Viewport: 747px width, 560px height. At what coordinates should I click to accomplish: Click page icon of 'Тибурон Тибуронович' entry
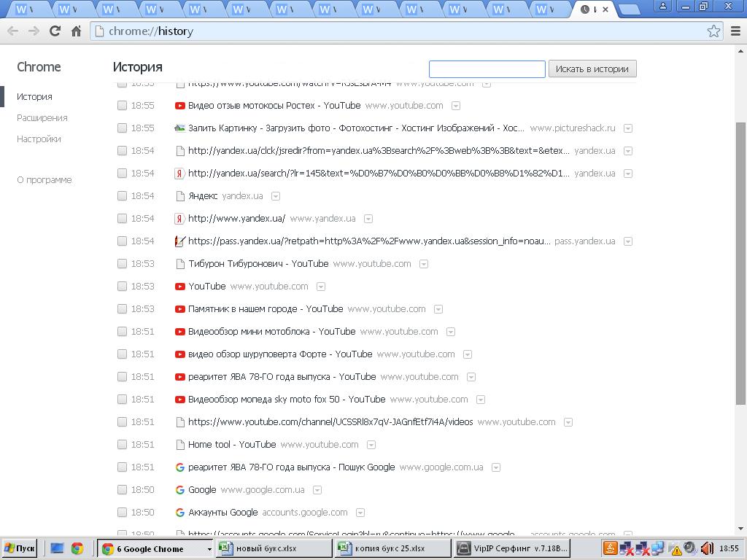(x=180, y=264)
